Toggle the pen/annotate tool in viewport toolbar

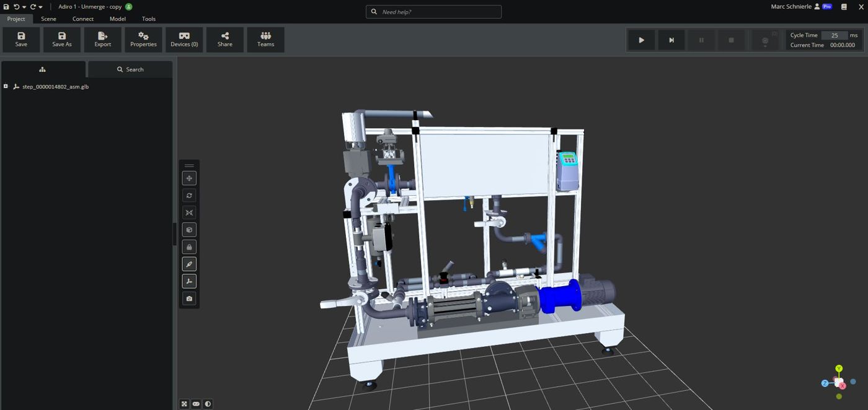tap(189, 264)
